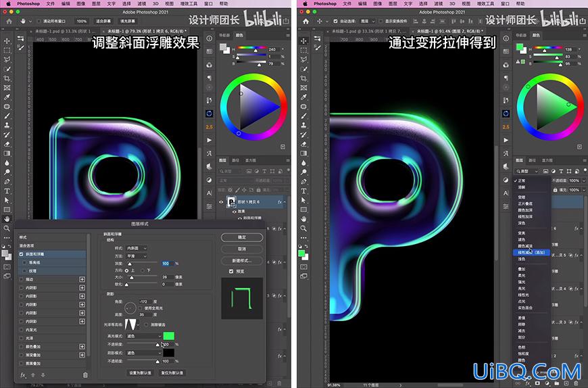Choose 柔光 blend mode from list
Viewport: 588px width, 388px height.
click(x=522, y=276)
